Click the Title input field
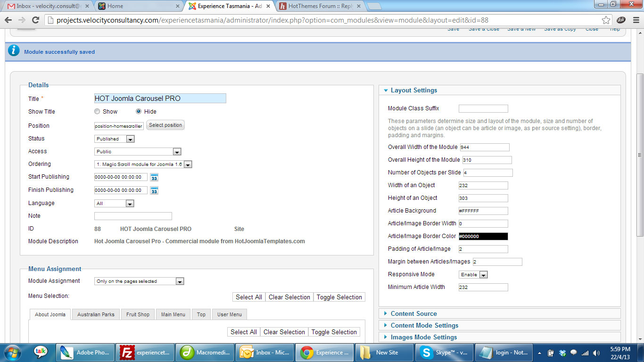The width and height of the screenshot is (644, 362). pyautogui.click(x=160, y=99)
